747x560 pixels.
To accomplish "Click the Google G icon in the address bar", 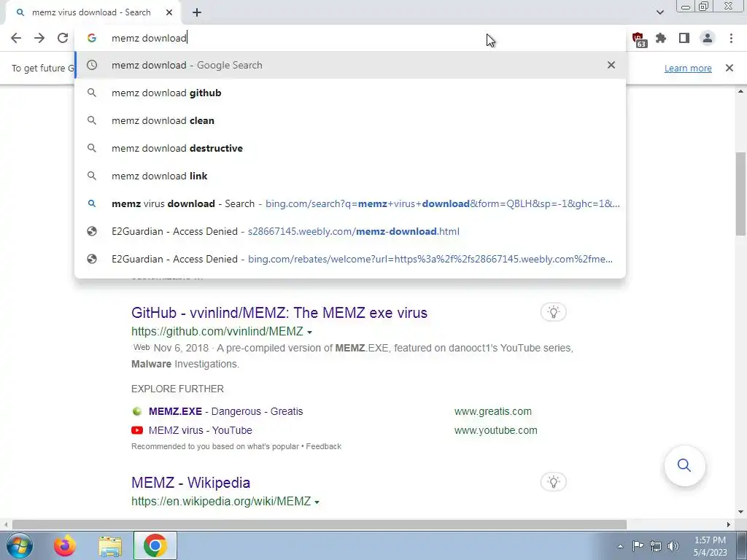I will (x=92, y=38).
